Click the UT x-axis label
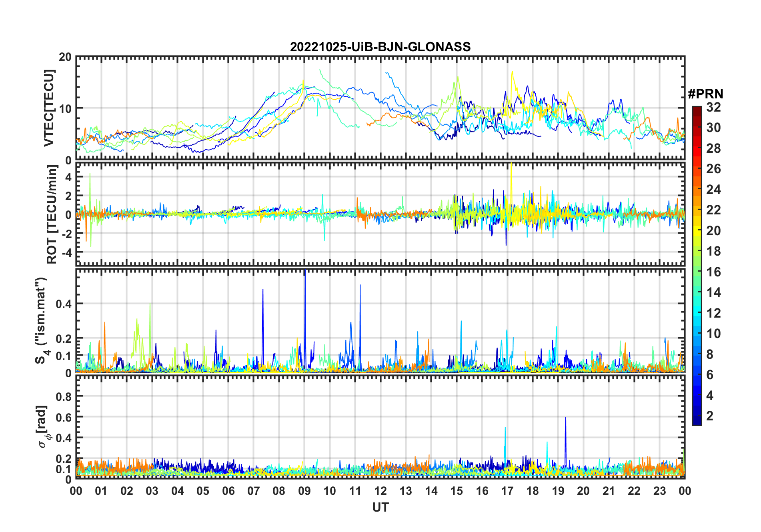 (380, 507)
